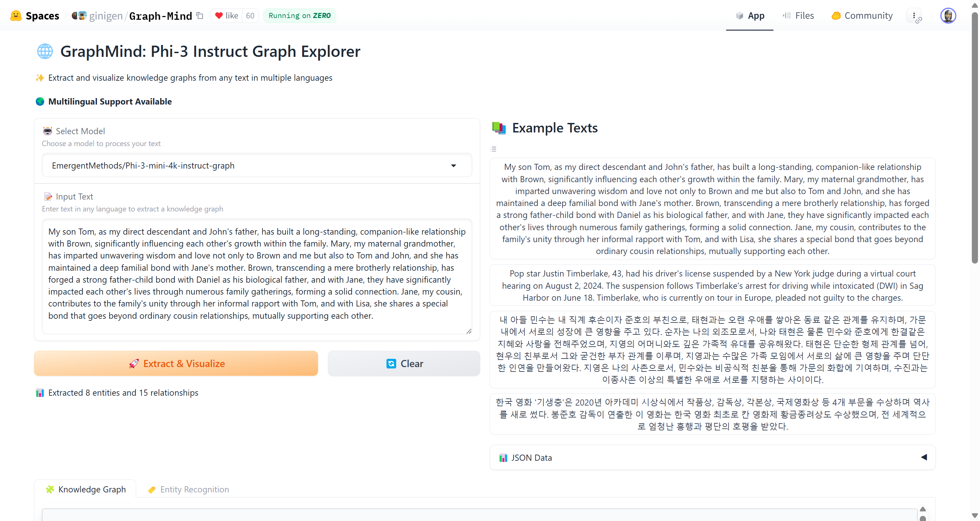Click the GraphMind page title

[210, 51]
